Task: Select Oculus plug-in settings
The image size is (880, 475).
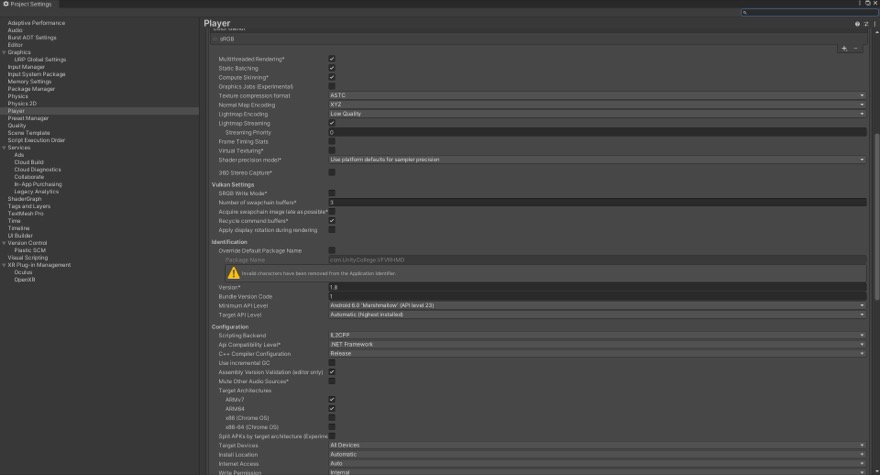Action: click(x=23, y=272)
